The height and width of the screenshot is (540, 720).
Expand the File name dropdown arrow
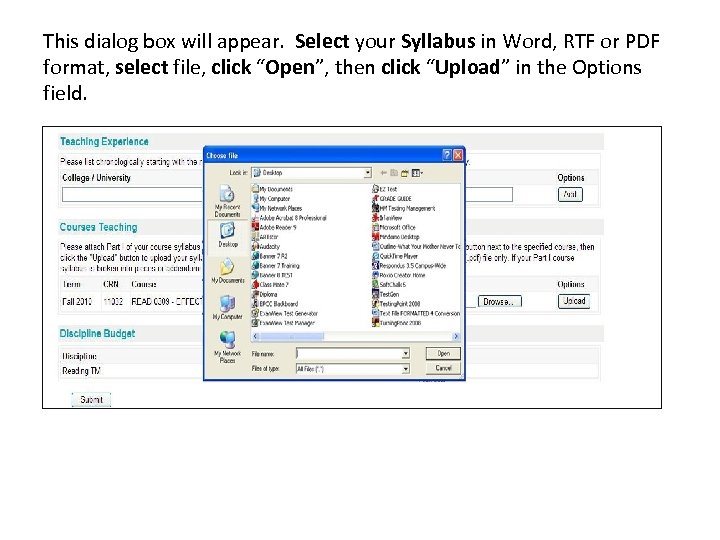pyautogui.click(x=405, y=354)
